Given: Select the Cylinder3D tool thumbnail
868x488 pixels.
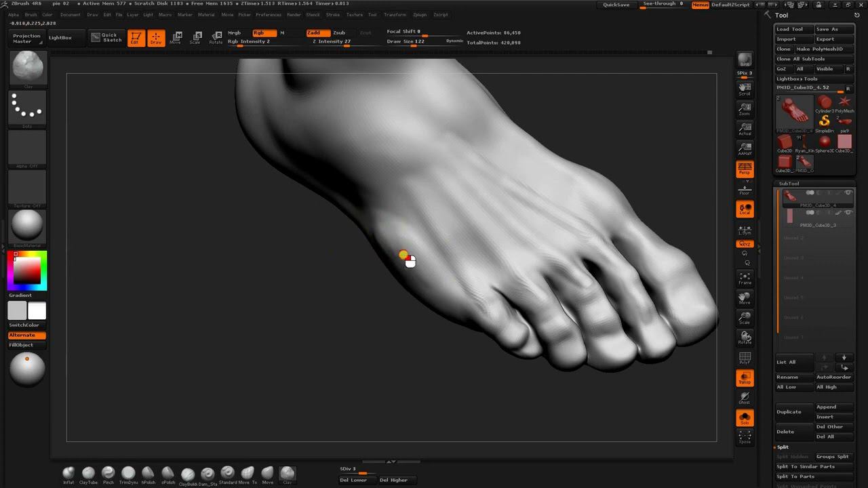Looking at the screenshot, I should pos(824,103).
